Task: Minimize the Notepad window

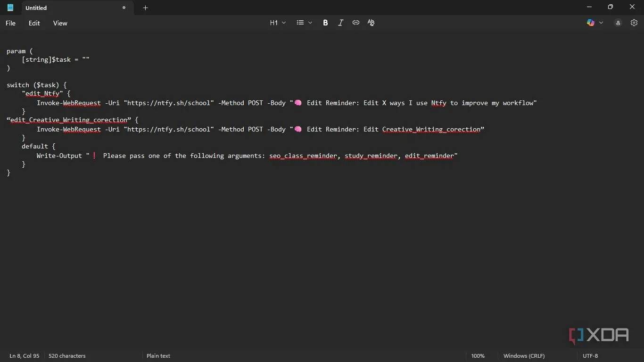Action: pyautogui.click(x=589, y=7)
